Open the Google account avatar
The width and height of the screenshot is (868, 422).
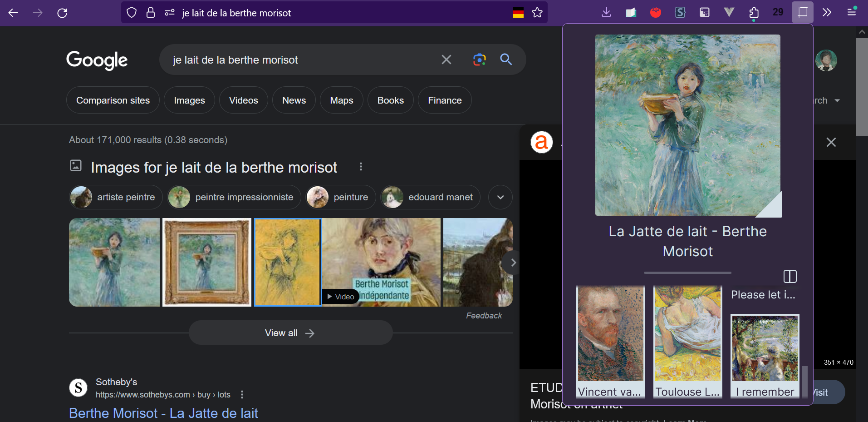[x=826, y=60]
